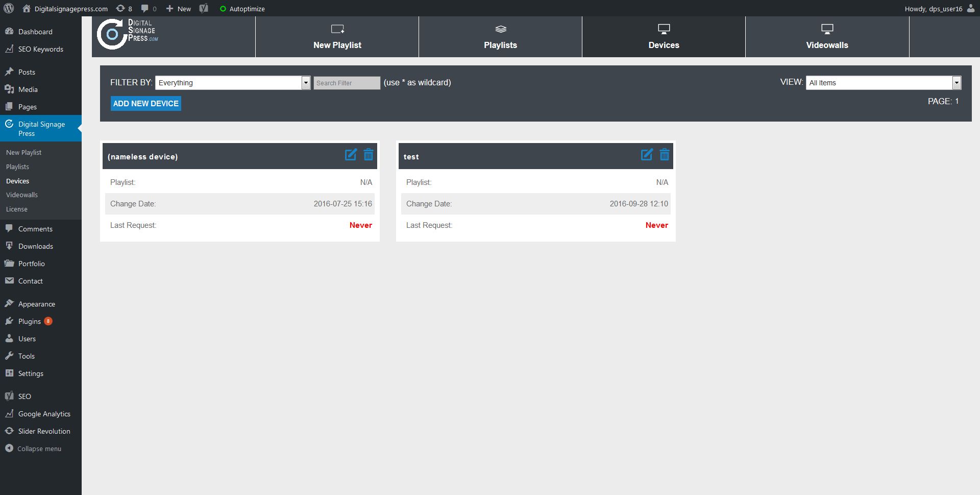Screen dimensions: 980x495
Task: Click the red Never in test card
Action: pyautogui.click(x=657, y=225)
